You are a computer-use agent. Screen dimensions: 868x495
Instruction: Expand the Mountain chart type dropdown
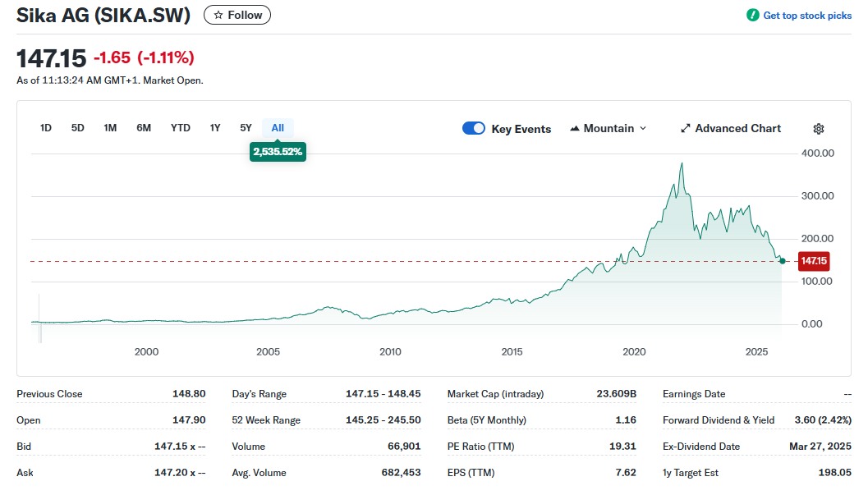642,129
